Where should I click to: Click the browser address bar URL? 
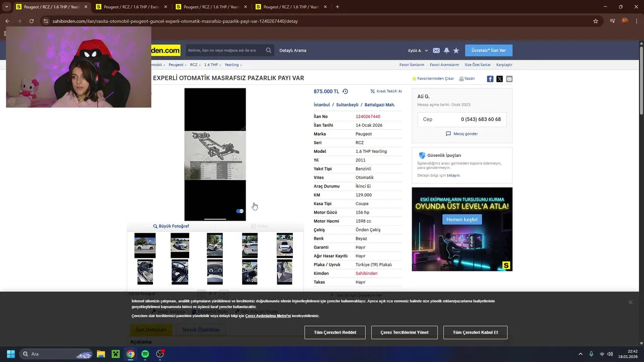pyautogui.click(x=175, y=21)
